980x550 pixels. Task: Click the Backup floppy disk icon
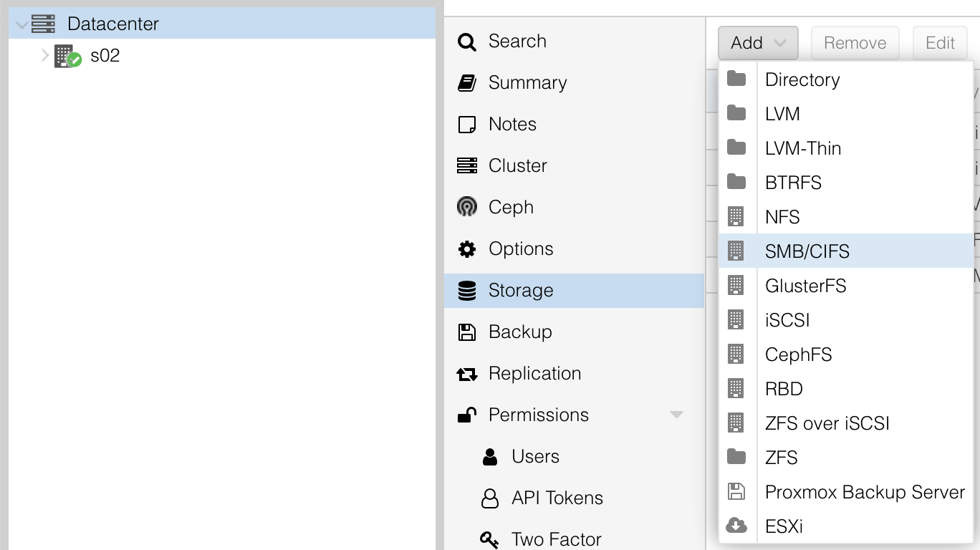[467, 332]
